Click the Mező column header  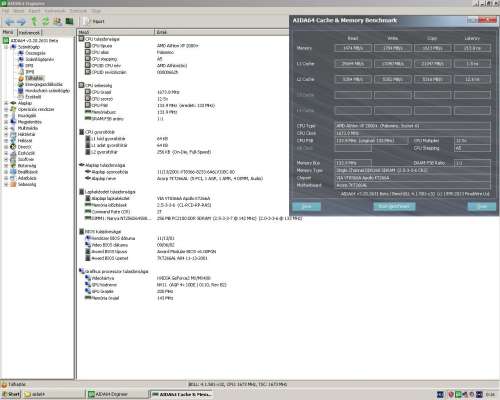[x=116, y=32]
